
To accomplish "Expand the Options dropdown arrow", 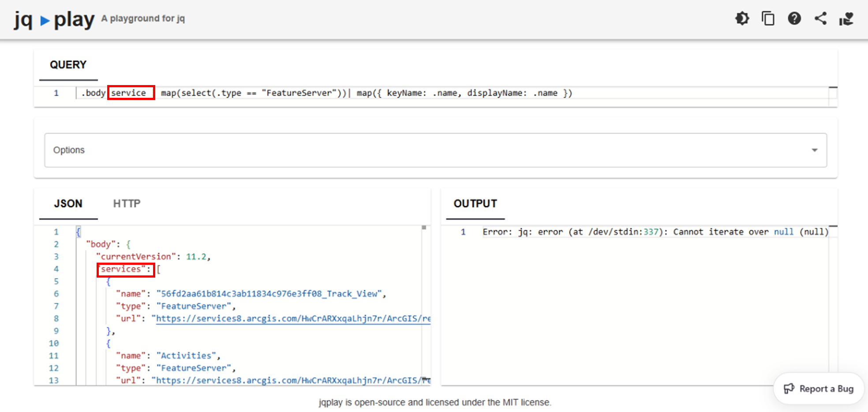I will (x=815, y=150).
